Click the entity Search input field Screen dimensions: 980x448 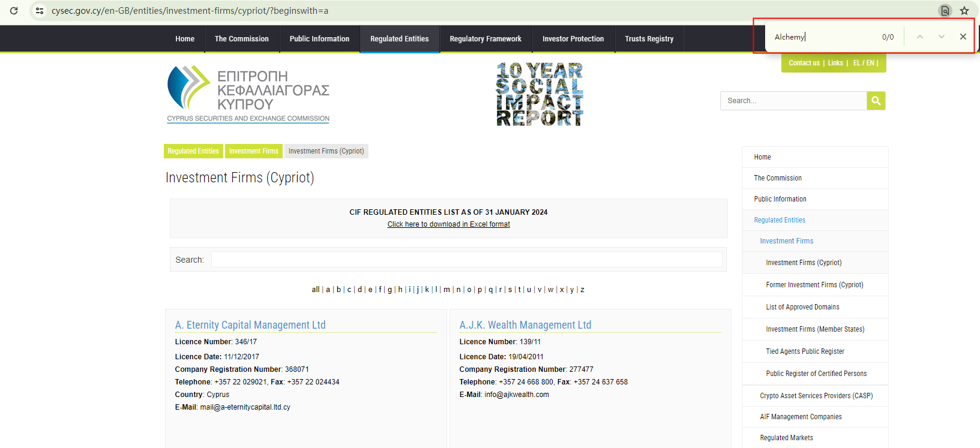466,260
